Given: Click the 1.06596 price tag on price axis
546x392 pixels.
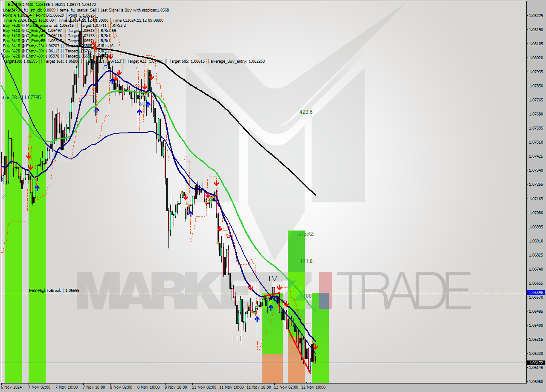Looking at the screenshot, I should [x=536, y=293].
